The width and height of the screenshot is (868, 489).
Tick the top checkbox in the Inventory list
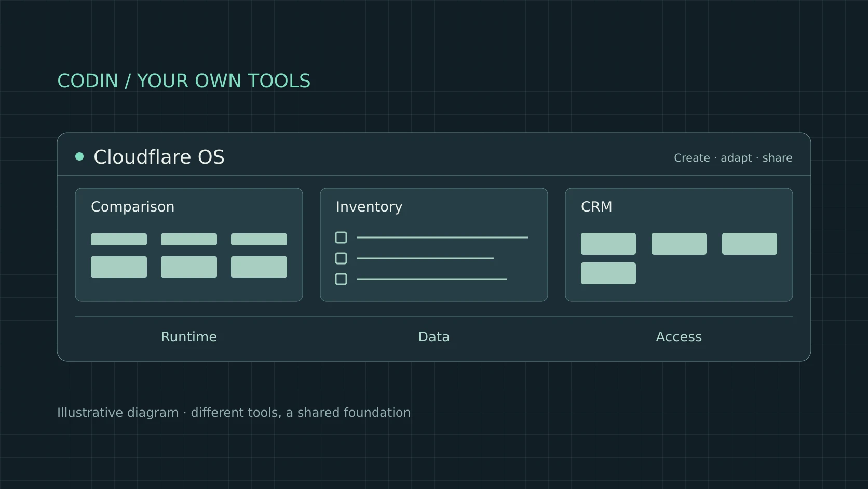tap(341, 237)
